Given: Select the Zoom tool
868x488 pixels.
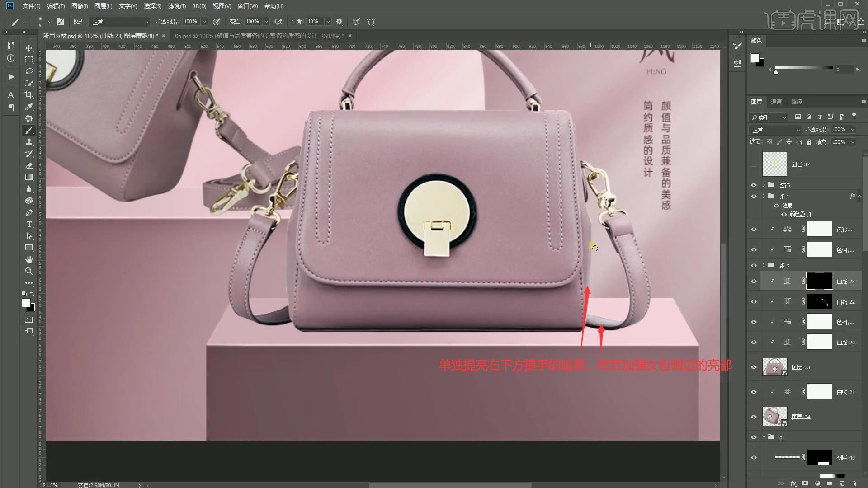Looking at the screenshot, I should (29, 271).
